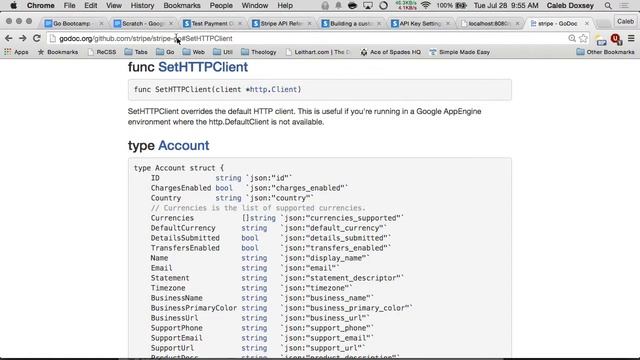Open the Chrome hamburger menu
Screen dimensions: 640x360
tap(631, 38)
